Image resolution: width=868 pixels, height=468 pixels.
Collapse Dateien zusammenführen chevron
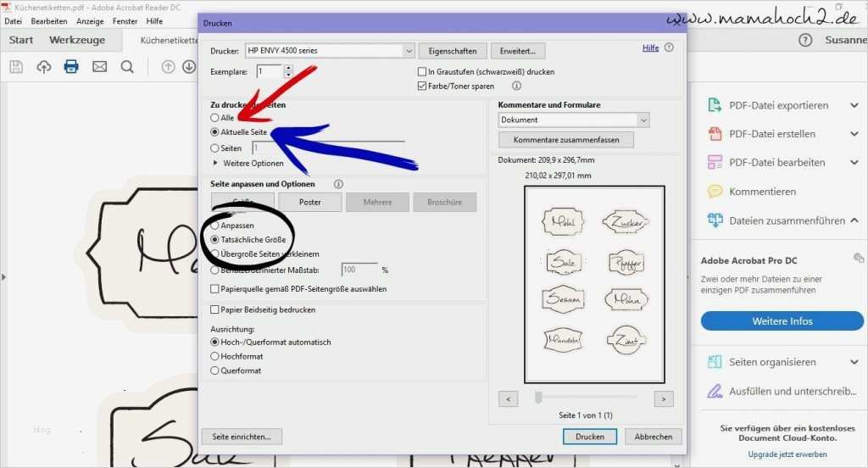point(854,220)
